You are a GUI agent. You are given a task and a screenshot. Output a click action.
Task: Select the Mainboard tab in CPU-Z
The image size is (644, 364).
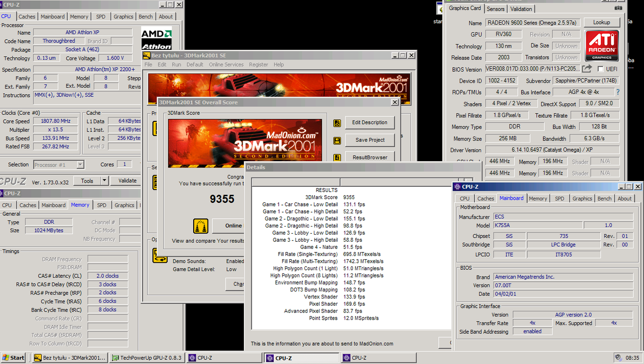point(511,198)
